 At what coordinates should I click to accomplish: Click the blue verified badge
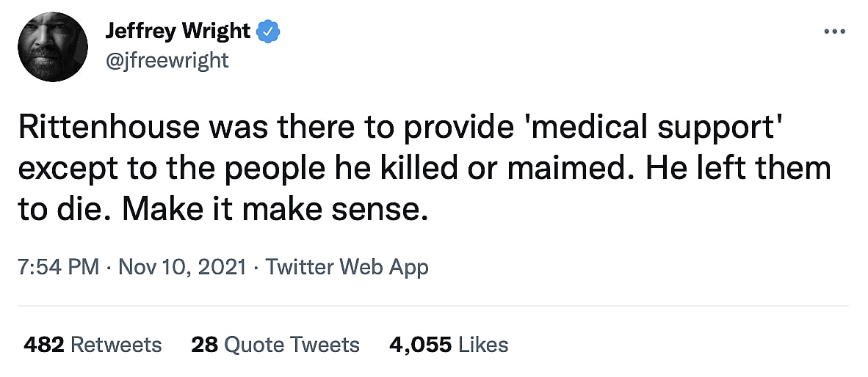pyautogui.click(x=268, y=32)
